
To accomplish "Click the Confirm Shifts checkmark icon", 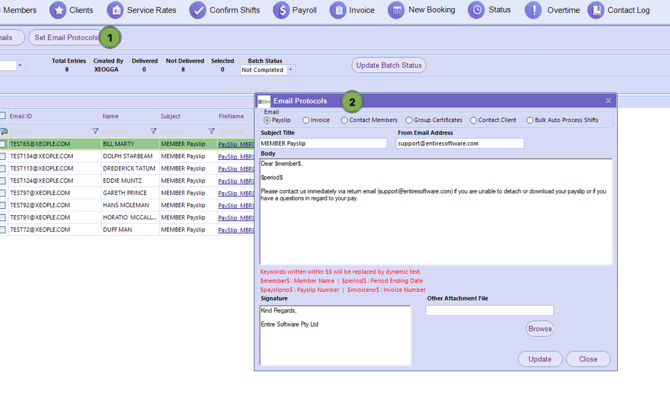I will click(198, 10).
